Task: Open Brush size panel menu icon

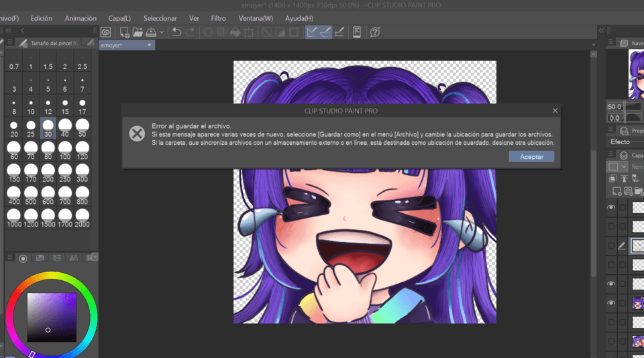Action: click(10, 42)
